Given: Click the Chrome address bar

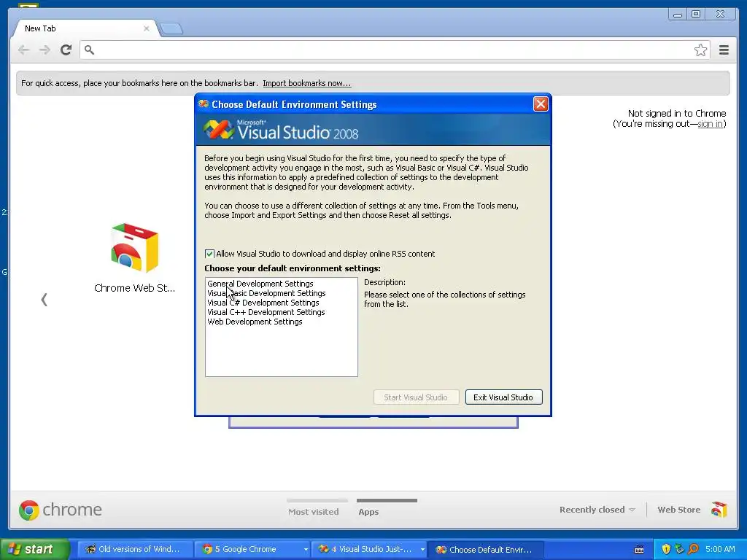Looking at the screenshot, I should tap(395, 50).
